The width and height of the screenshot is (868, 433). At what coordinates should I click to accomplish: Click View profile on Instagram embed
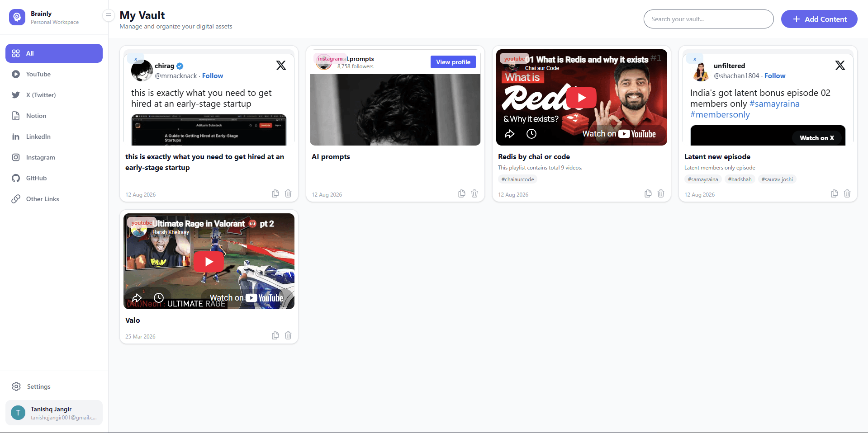point(453,62)
